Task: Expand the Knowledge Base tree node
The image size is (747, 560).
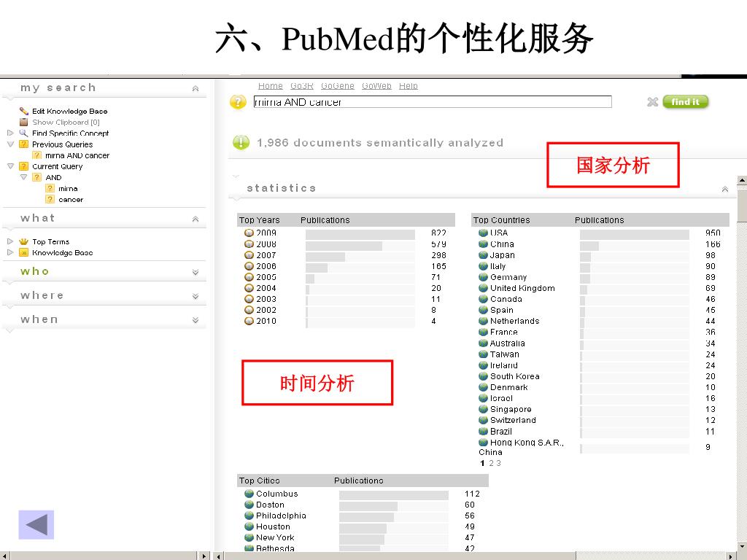Action: (10, 252)
